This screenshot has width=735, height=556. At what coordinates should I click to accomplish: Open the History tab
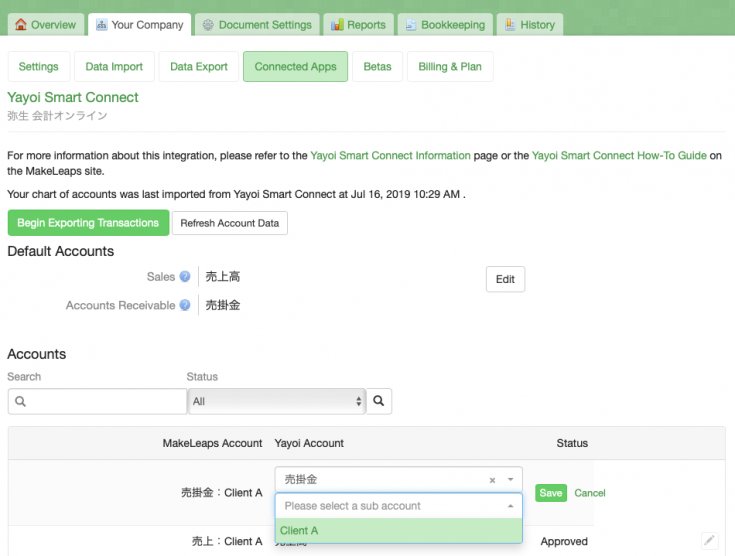530,25
